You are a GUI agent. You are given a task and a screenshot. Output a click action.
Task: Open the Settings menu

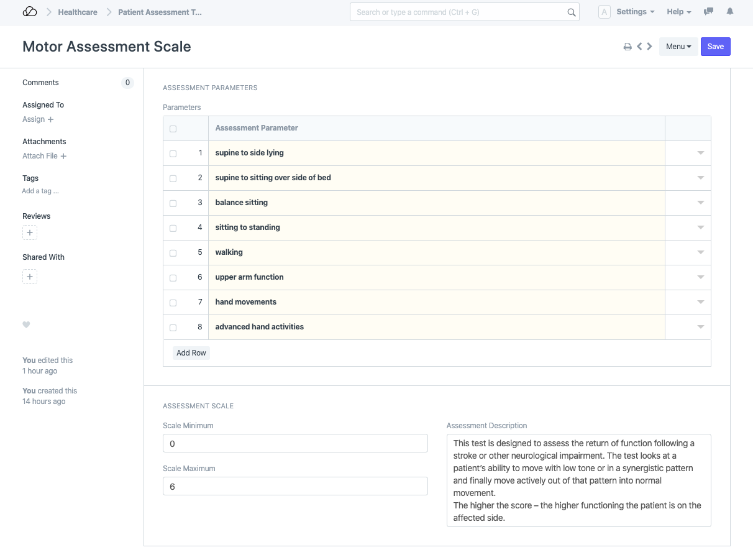635,12
